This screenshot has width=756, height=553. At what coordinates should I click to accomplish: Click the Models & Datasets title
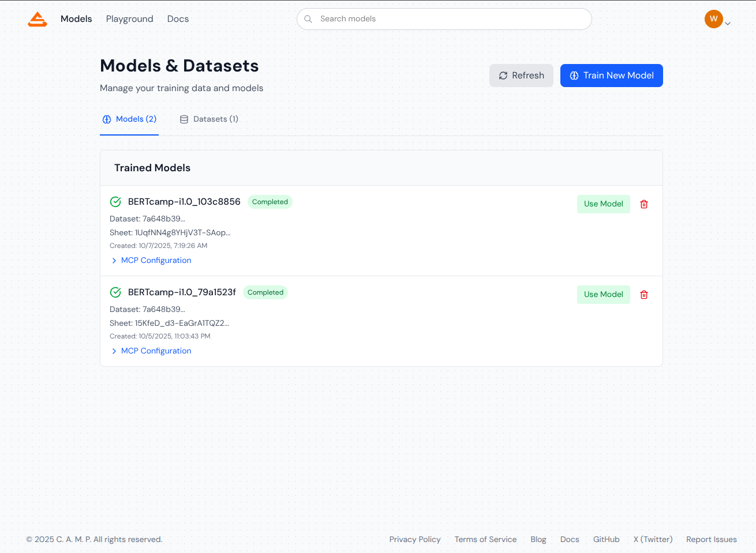(179, 66)
